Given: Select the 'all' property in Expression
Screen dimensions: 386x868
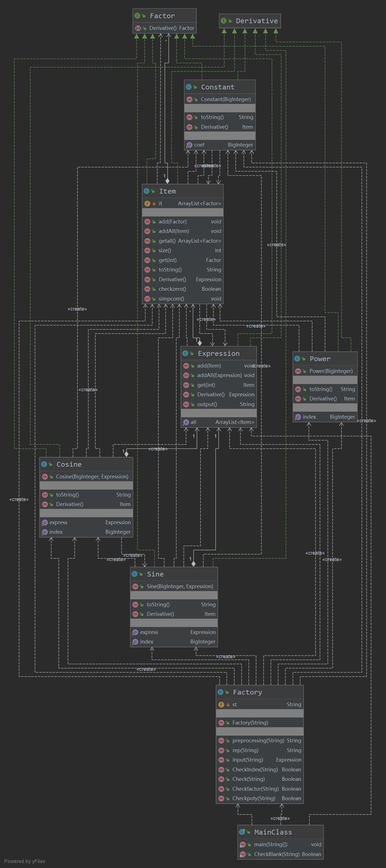Looking at the screenshot, I should [x=219, y=422].
